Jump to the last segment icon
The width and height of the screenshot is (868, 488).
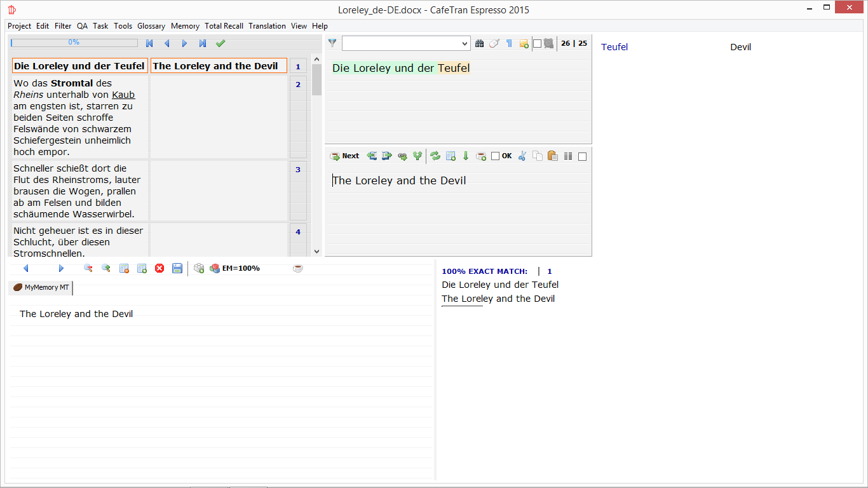(203, 43)
